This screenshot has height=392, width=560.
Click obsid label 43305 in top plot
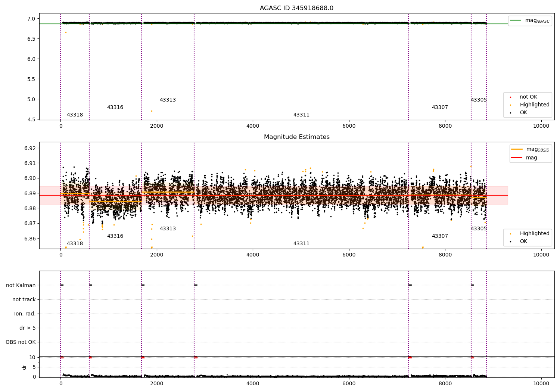479,100
